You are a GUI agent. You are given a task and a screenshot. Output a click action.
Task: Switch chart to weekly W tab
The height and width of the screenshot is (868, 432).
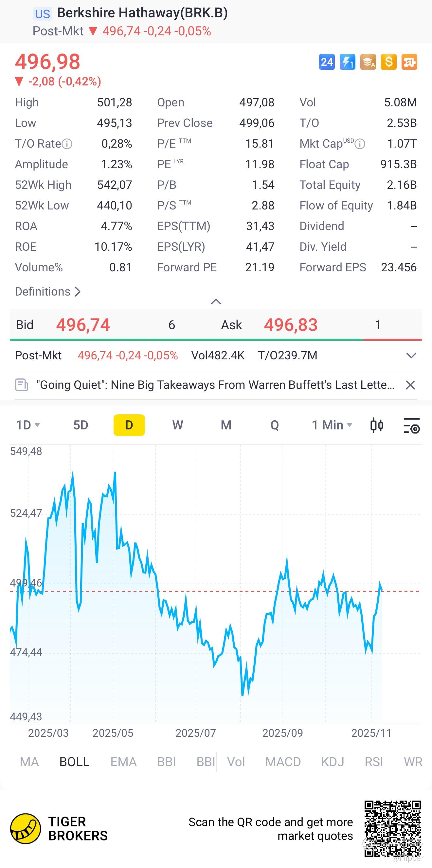[x=178, y=425]
